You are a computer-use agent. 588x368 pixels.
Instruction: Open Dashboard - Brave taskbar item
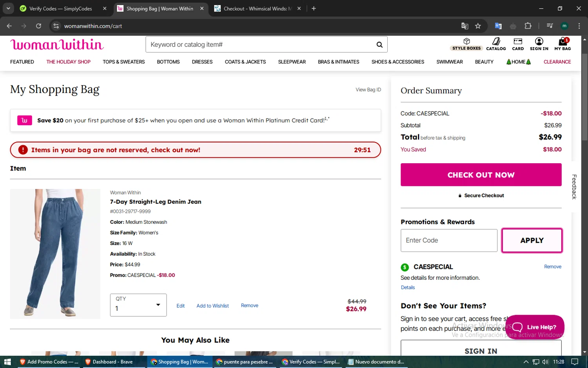point(113,362)
